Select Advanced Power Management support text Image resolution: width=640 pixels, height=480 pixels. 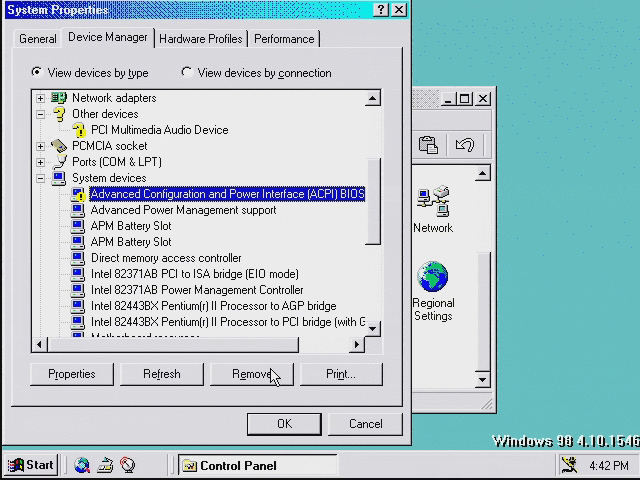pyautogui.click(x=183, y=210)
